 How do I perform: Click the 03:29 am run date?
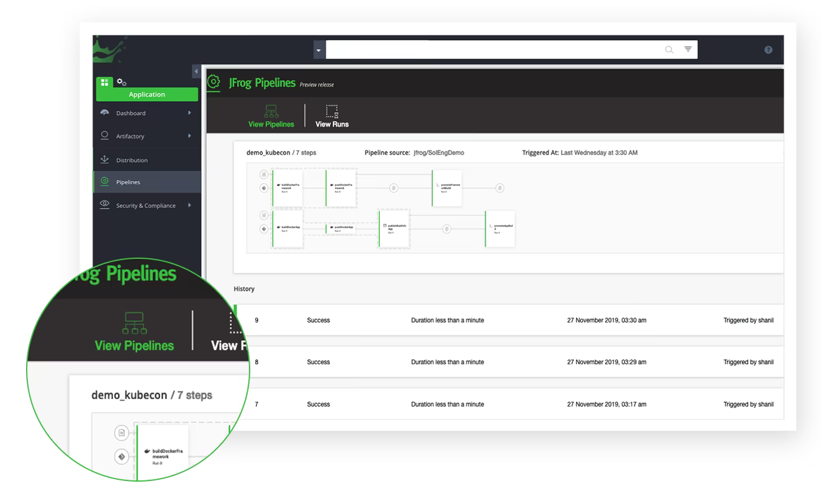point(607,362)
